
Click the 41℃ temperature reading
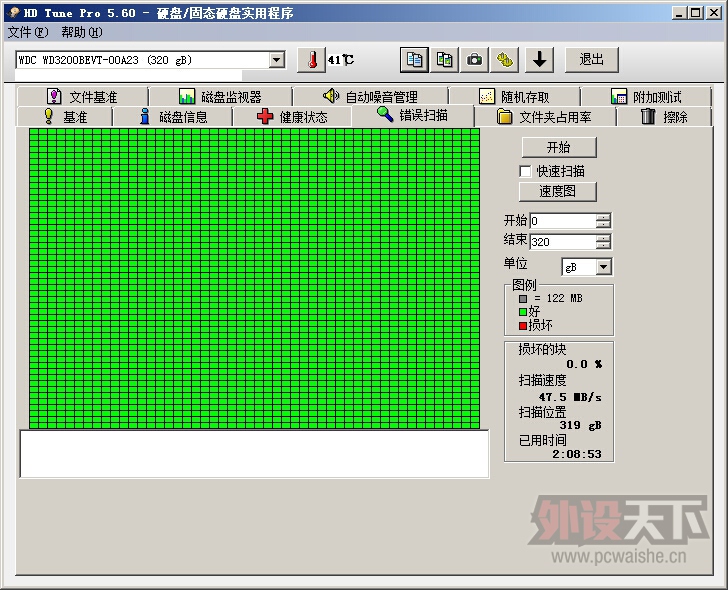[x=340, y=60]
